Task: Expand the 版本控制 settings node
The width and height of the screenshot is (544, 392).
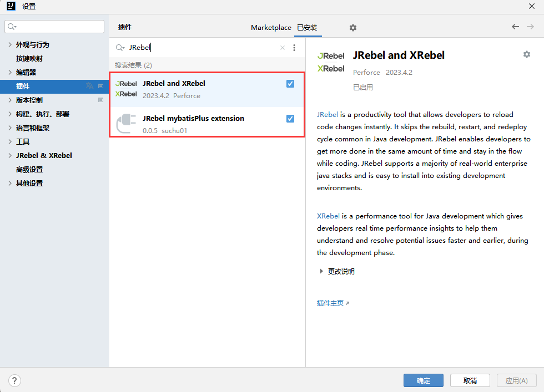Action: coord(10,100)
